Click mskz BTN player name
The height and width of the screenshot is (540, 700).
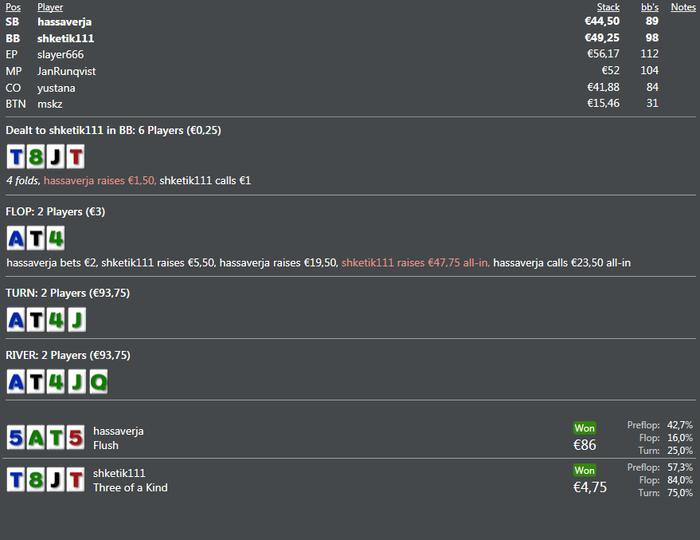[x=50, y=104]
